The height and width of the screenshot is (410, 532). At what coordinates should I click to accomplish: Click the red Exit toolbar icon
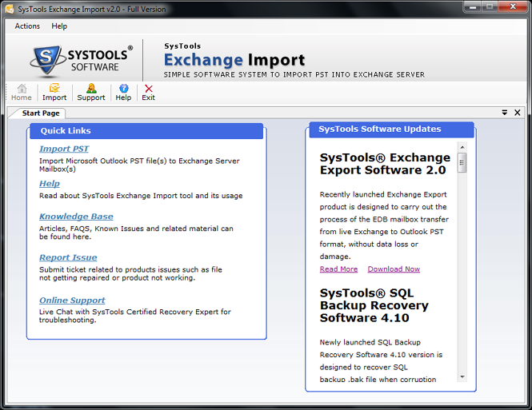click(x=148, y=92)
